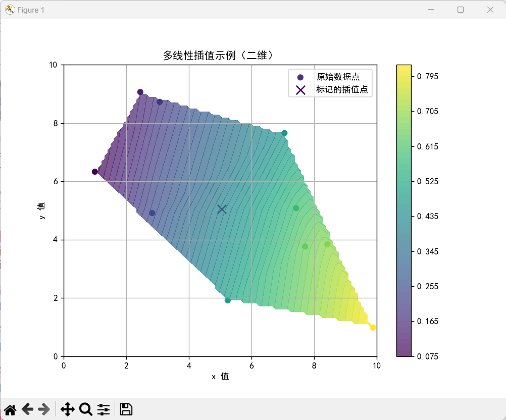The image size is (506, 420).
Task: Click the x 值 axis label
Action: coord(220,376)
